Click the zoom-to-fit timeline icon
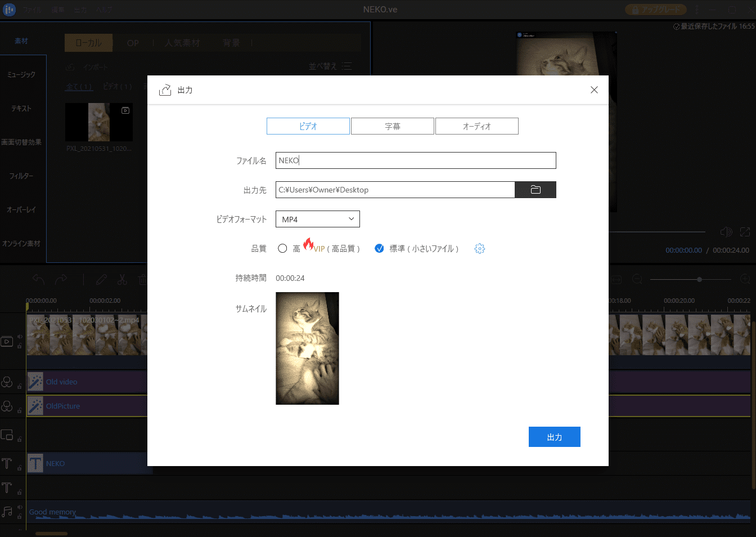 616,279
